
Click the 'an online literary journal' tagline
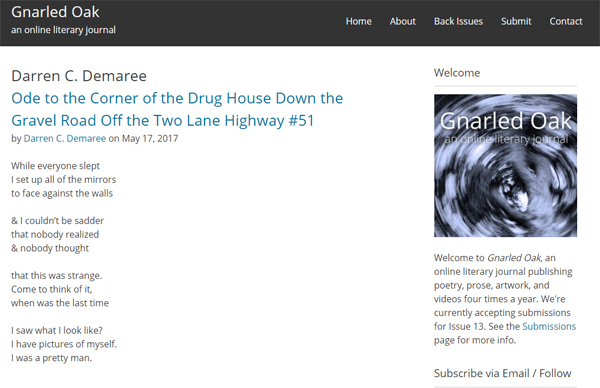pyautogui.click(x=63, y=30)
